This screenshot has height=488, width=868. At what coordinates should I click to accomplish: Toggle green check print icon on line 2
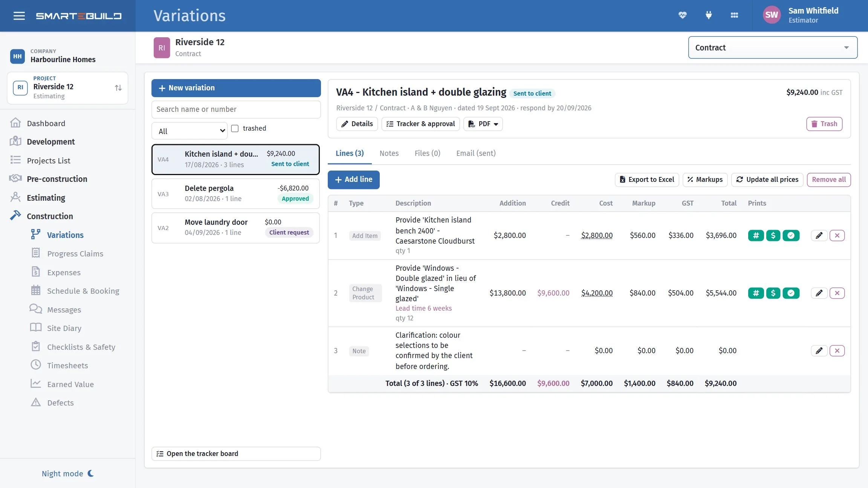click(791, 293)
